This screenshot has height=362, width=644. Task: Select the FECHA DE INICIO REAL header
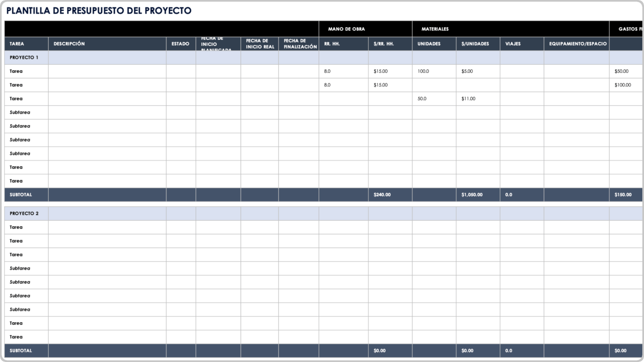pyautogui.click(x=260, y=44)
